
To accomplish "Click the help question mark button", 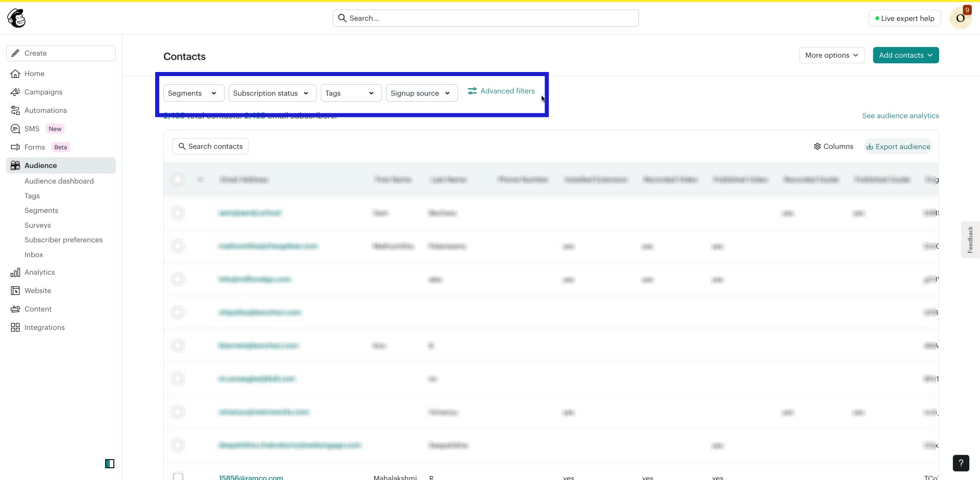I will 961,463.
